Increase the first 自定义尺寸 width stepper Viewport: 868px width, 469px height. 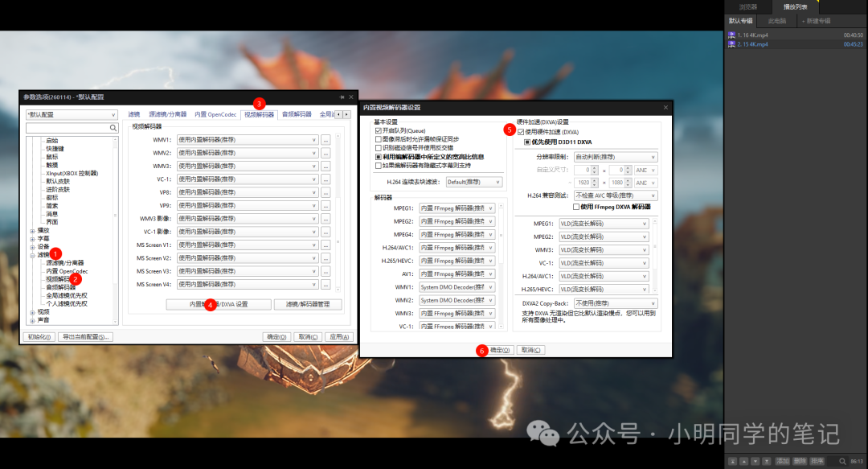[x=596, y=167]
